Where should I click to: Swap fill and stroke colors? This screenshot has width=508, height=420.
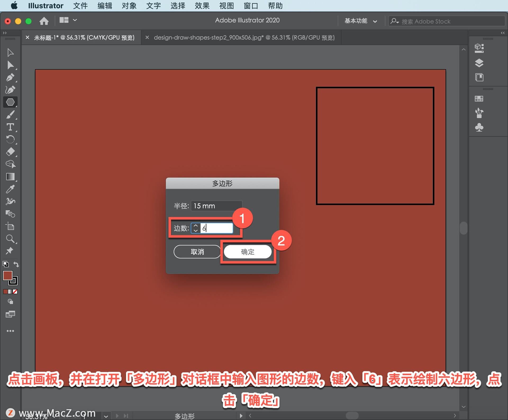16,264
